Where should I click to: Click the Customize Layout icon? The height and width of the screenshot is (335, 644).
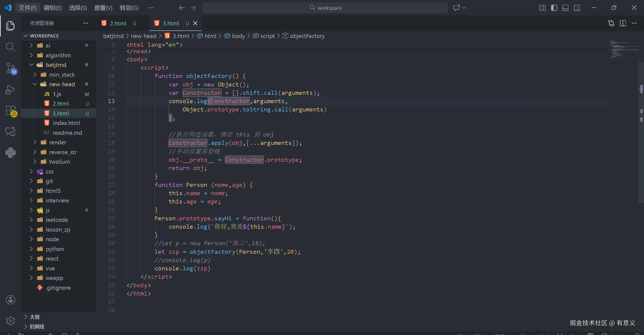click(543, 8)
